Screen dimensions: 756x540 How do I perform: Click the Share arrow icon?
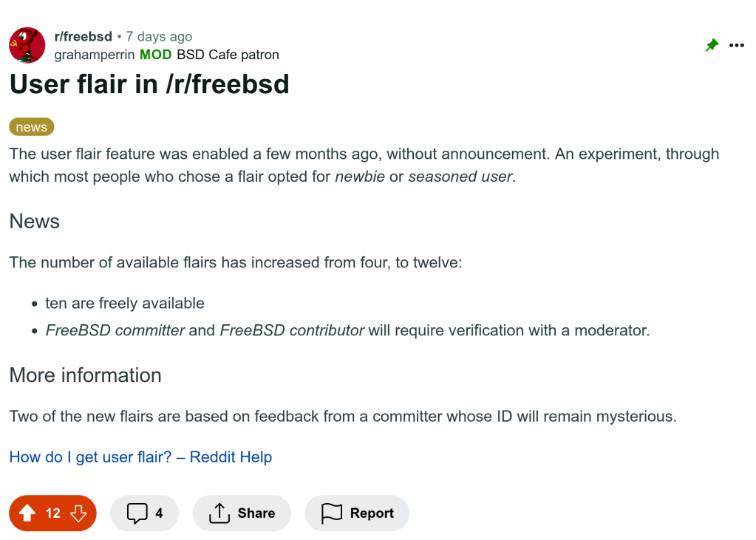(219, 513)
